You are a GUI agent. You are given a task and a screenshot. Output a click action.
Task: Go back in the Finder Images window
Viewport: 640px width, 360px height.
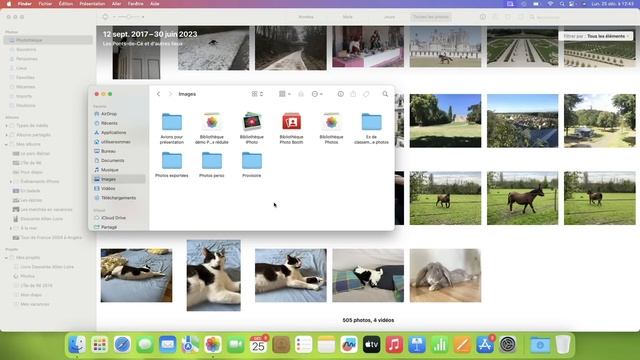click(x=158, y=94)
